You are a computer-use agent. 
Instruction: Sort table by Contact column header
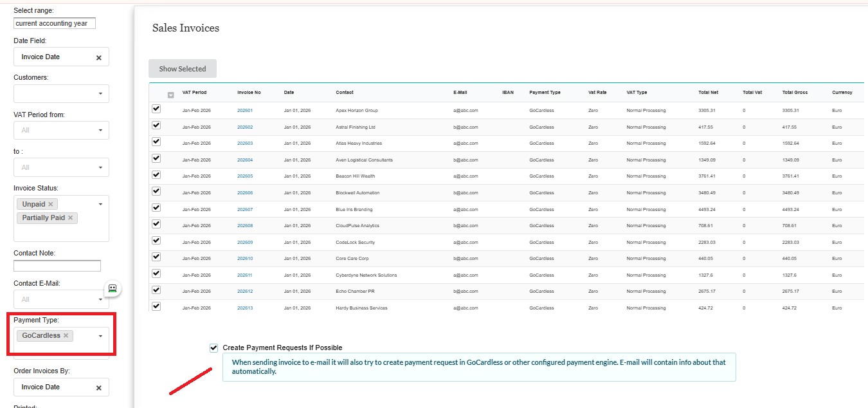click(x=345, y=93)
